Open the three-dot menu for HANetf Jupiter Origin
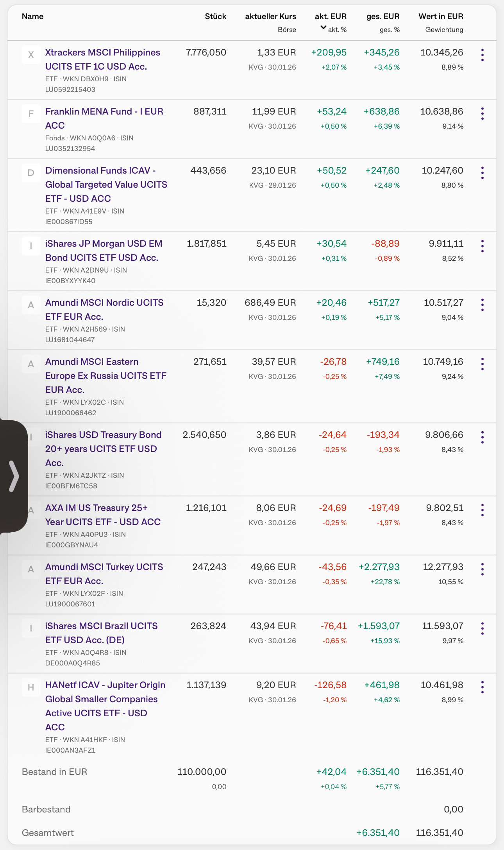The height and width of the screenshot is (850, 504). click(483, 687)
